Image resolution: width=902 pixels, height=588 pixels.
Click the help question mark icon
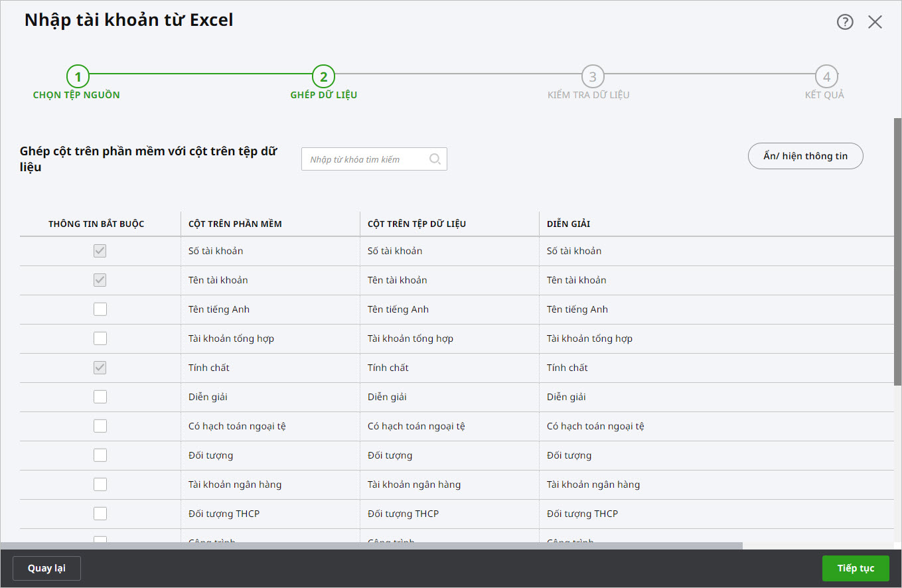pyautogui.click(x=844, y=22)
